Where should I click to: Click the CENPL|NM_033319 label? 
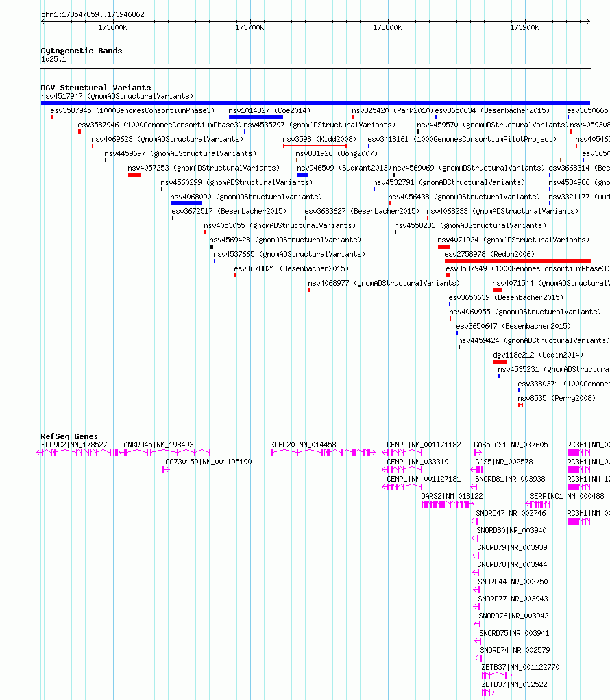point(418,462)
